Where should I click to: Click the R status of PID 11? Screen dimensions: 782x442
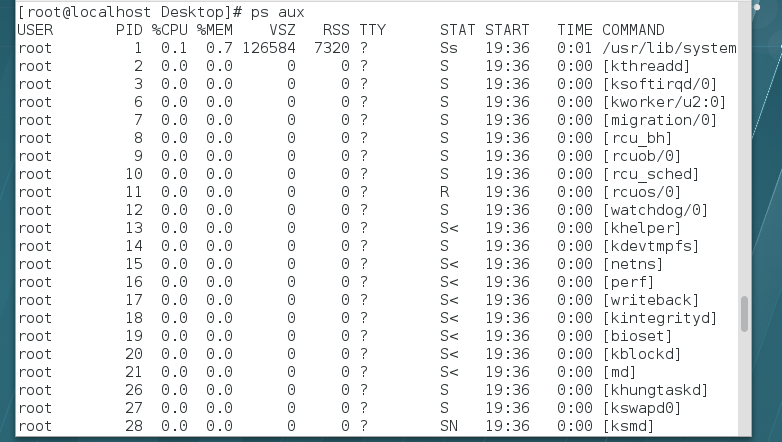click(x=444, y=192)
